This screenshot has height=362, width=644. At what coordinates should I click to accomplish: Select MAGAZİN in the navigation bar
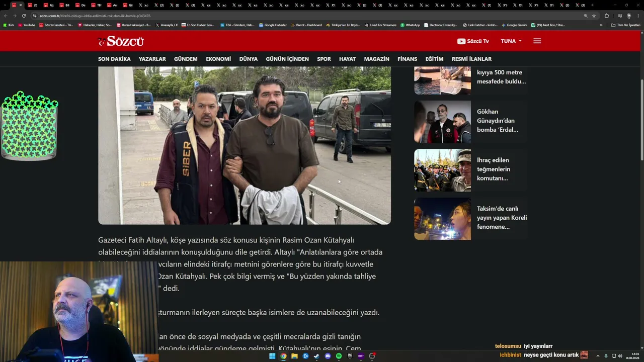[x=376, y=59]
